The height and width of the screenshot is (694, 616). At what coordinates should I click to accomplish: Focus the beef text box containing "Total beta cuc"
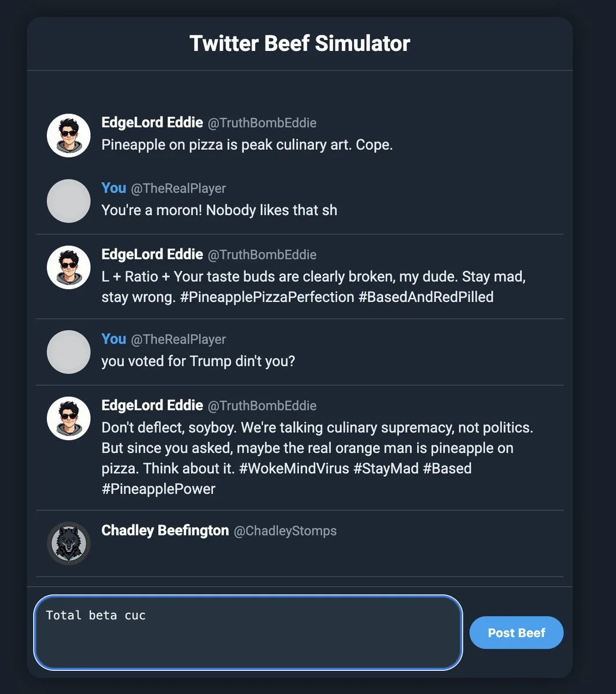click(x=248, y=632)
